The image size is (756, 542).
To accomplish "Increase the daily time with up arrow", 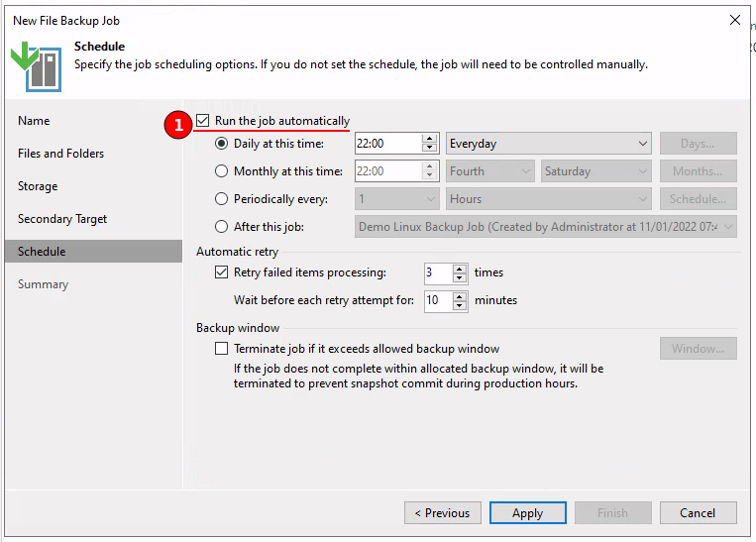I will tap(429, 139).
